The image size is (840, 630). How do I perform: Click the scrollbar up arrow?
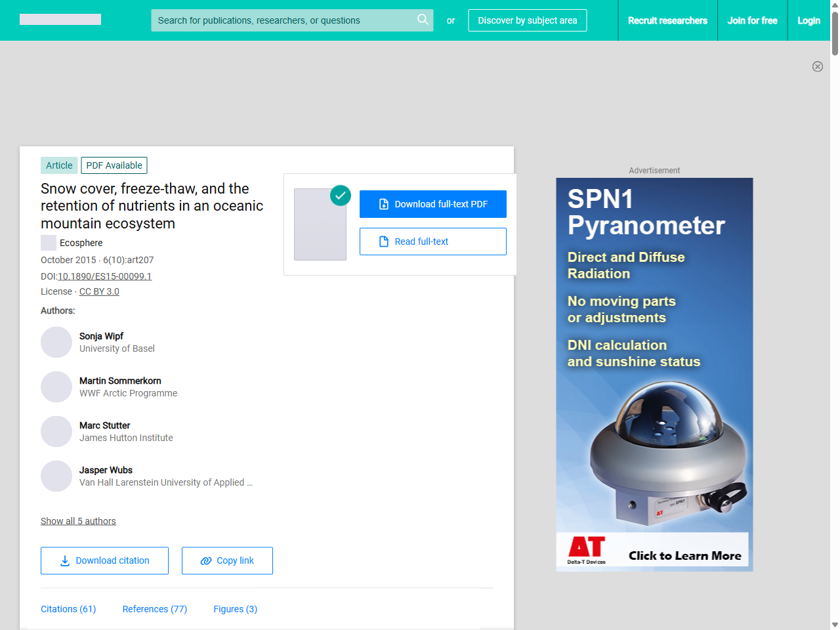(835, 5)
